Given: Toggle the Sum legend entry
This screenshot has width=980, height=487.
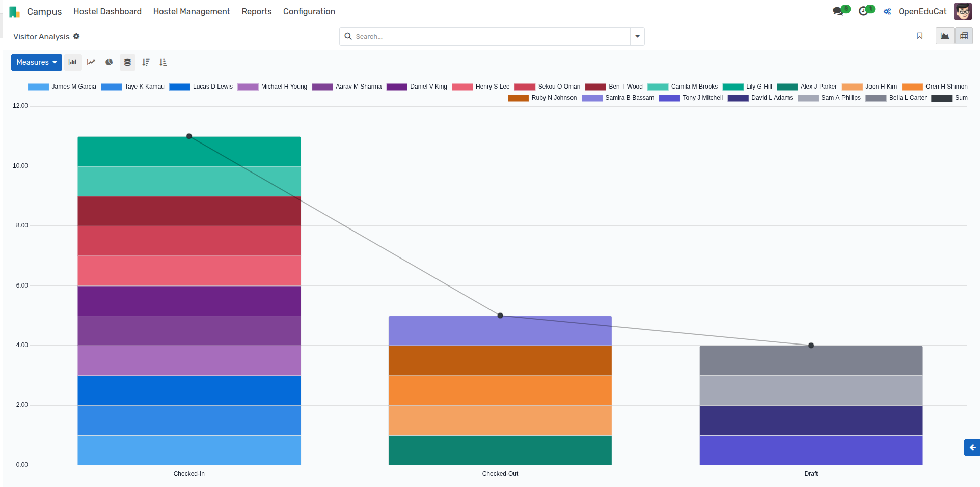Looking at the screenshot, I should coord(949,98).
